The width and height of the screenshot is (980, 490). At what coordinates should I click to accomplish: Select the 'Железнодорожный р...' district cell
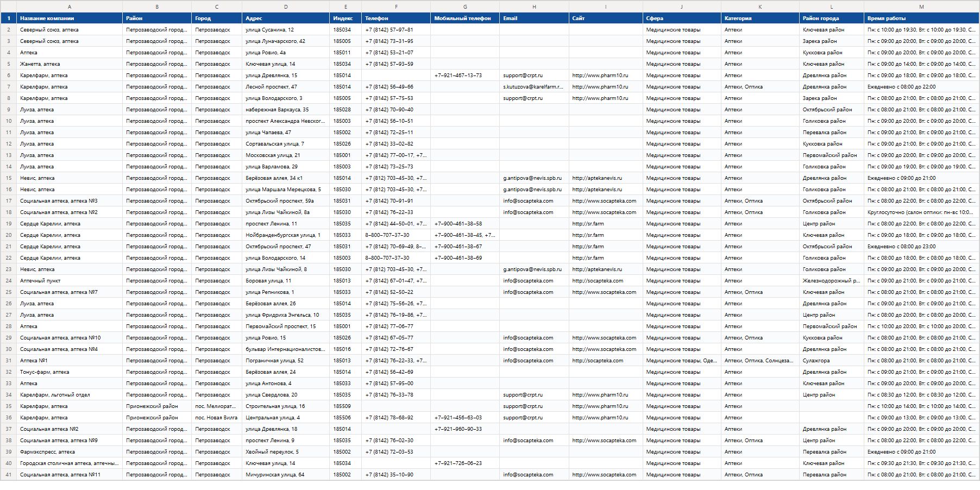point(832,281)
